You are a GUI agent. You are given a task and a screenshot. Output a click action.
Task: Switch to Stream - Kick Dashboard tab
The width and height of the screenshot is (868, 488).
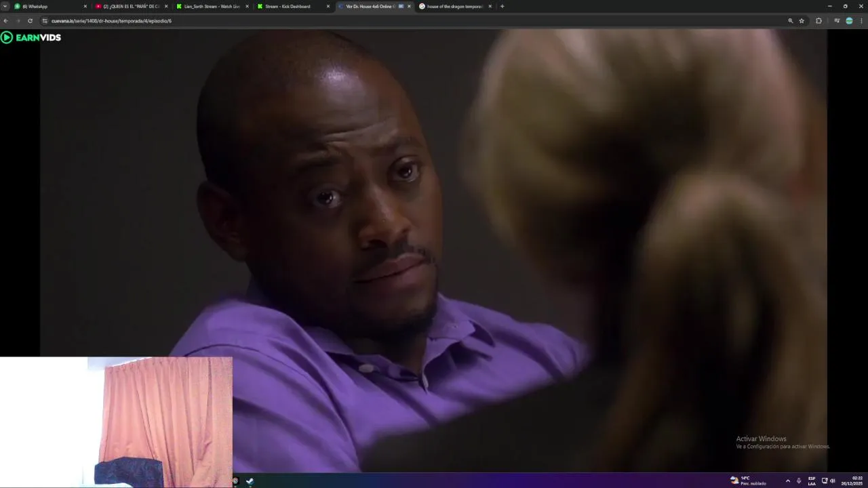[x=292, y=6]
